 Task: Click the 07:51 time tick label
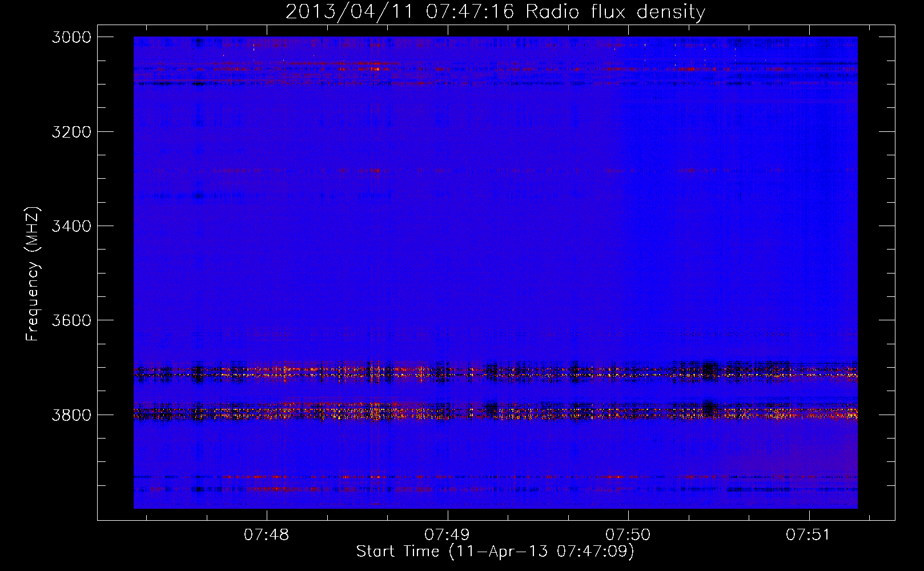coord(809,535)
